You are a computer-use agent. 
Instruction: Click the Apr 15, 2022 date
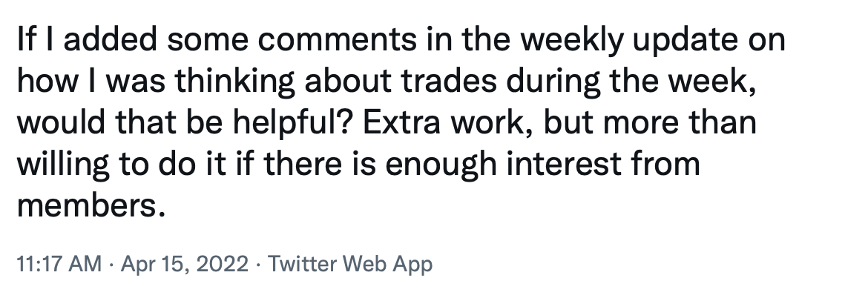pos(184,265)
